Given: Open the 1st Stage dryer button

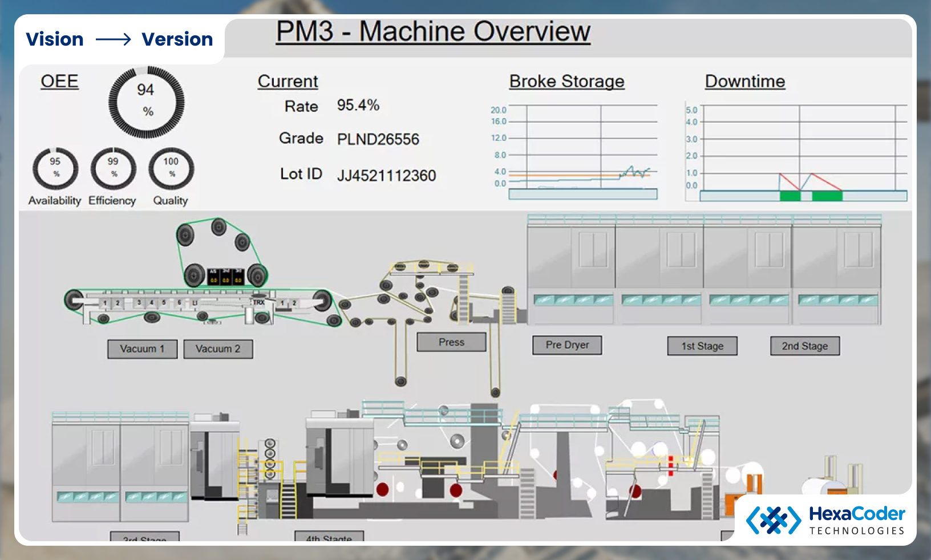Looking at the screenshot, I should (702, 346).
